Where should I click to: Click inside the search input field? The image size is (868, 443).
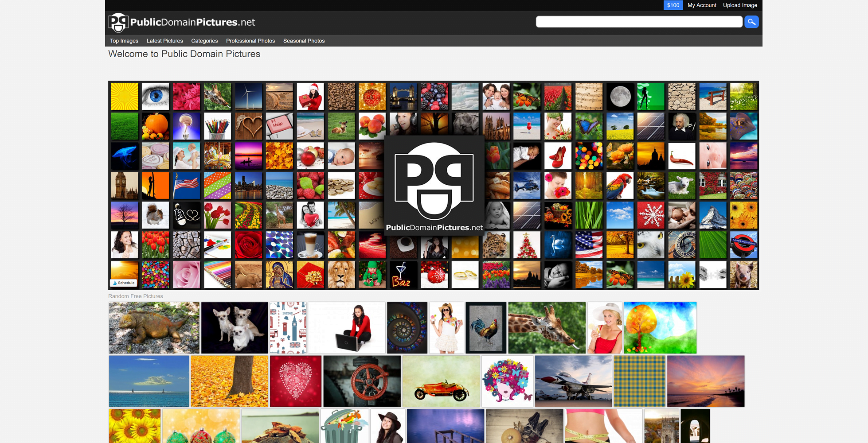(x=638, y=21)
